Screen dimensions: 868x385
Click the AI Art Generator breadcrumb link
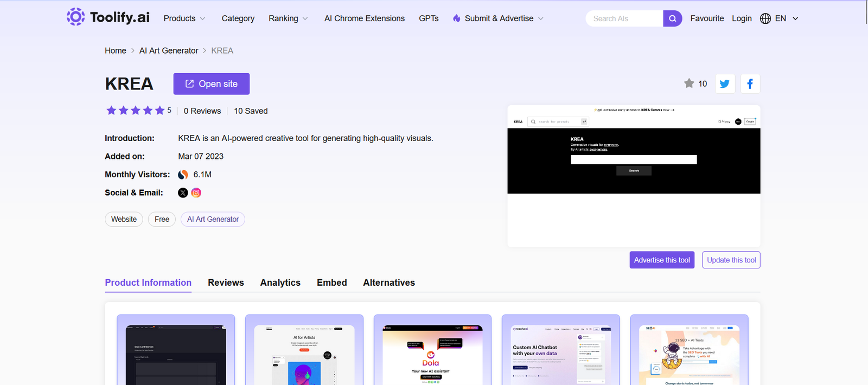tap(169, 50)
